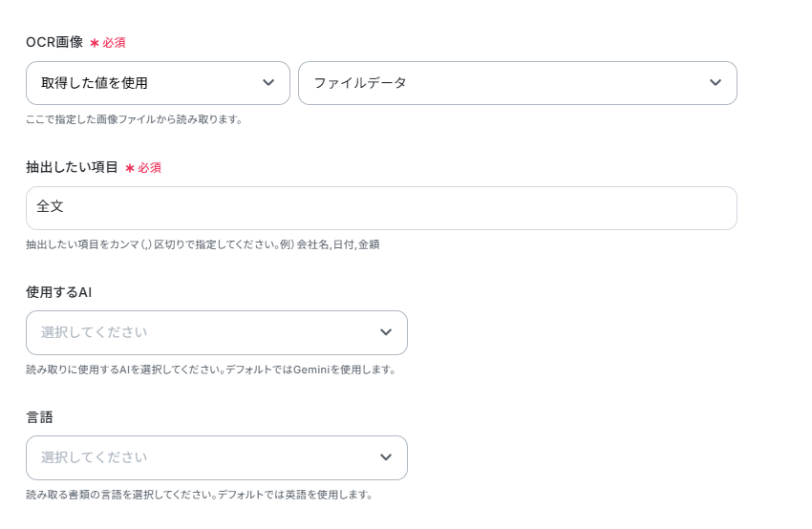Click the 必須 marker next to OCR画像
812x529 pixels.
(115, 43)
